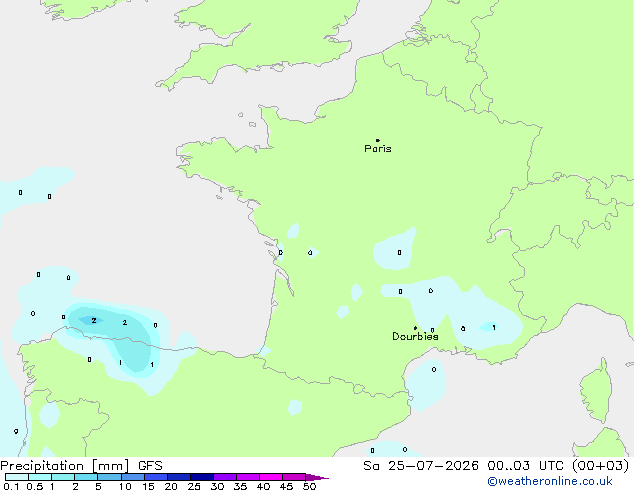Click the legend value label '25'
The width and height of the screenshot is (634, 490).
[194, 486]
